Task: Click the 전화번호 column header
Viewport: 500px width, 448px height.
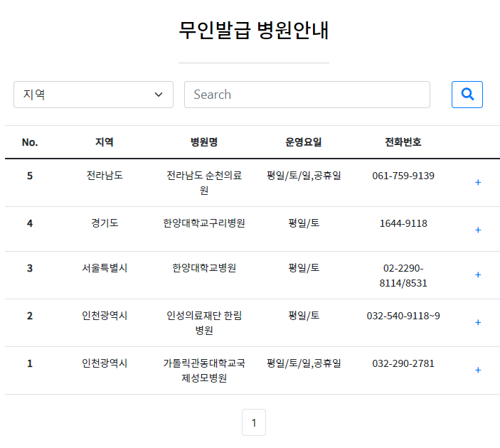Action: (403, 142)
